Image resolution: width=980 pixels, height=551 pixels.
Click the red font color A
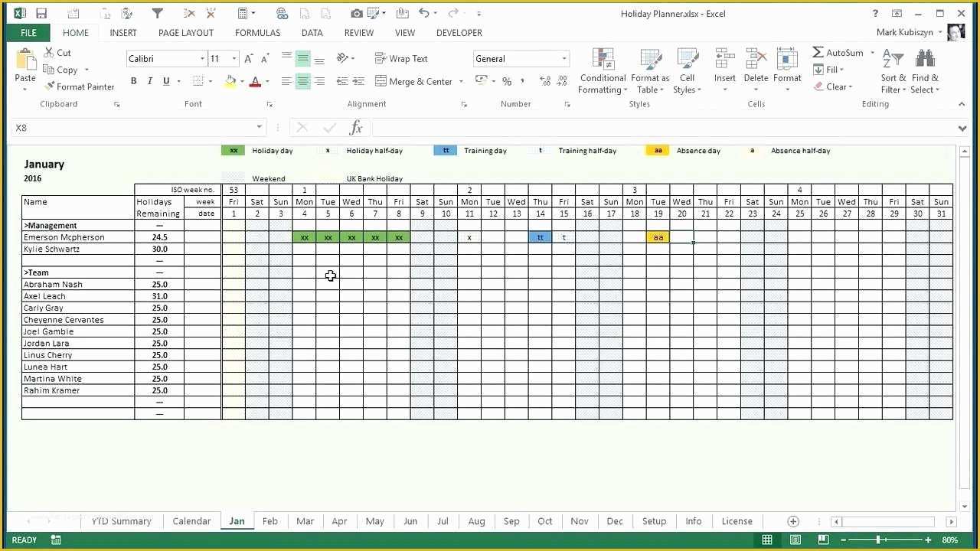(256, 81)
